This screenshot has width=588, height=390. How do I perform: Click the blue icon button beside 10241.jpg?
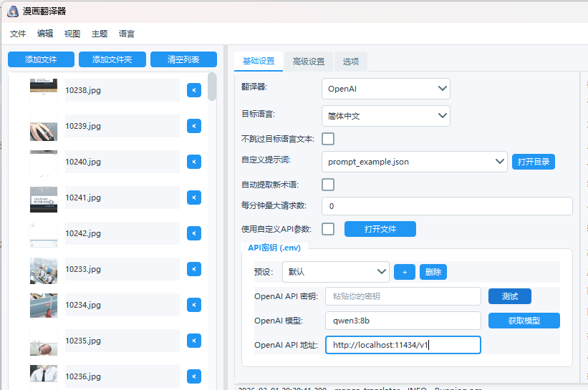tap(194, 198)
